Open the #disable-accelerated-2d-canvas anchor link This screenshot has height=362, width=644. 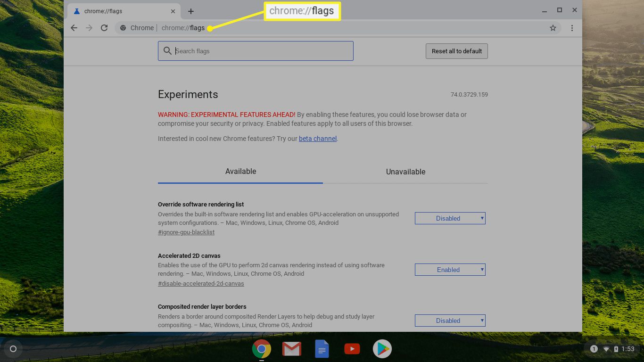201,284
